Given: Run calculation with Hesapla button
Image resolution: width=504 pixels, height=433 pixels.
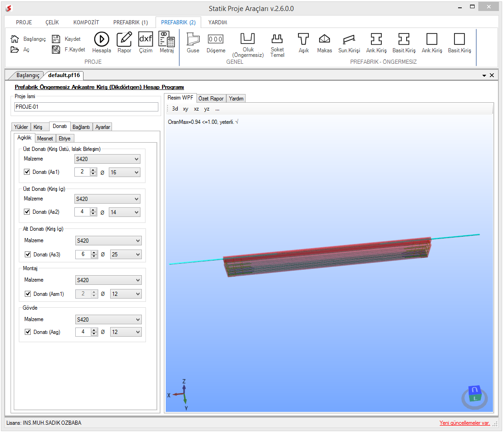Looking at the screenshot, I should pos(101,42).
